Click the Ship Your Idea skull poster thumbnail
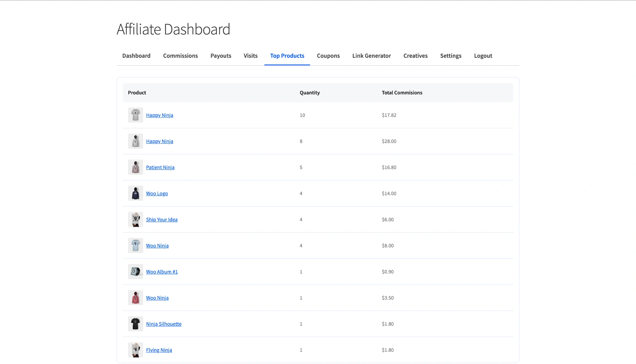The image size is (636, 364). point(135,219)
